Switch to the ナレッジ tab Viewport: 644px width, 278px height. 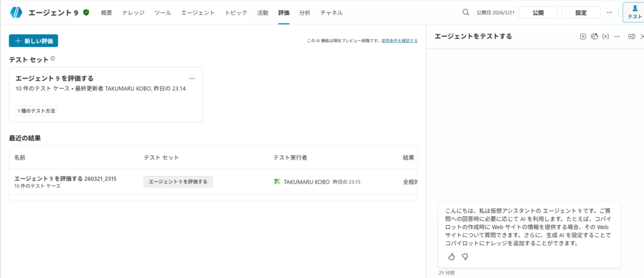click(x=133, y=13)
